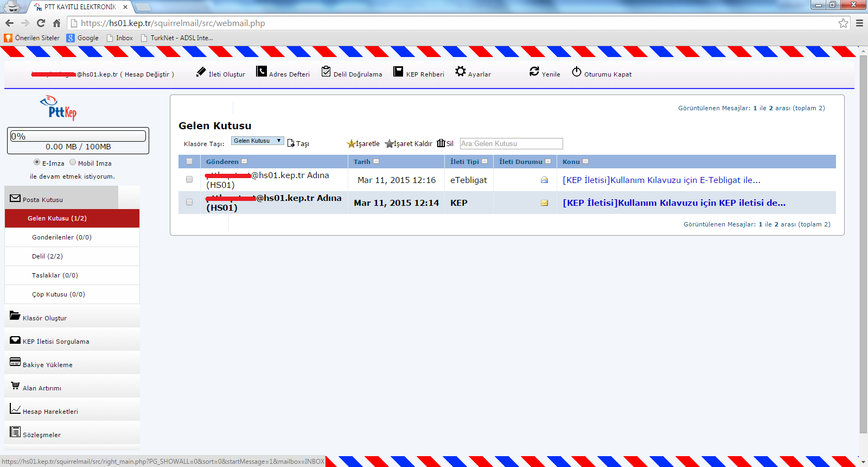The height and width of the screenshot is (467, 868).
Task: Open Google bookmark
Action: (82, 38)
